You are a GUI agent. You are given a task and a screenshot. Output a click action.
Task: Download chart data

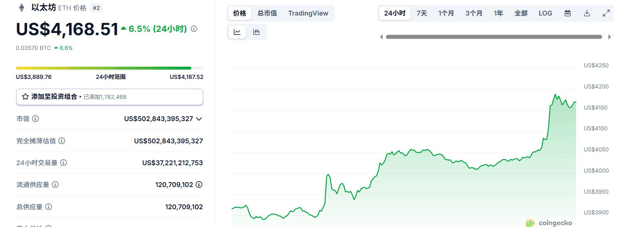pos(587,13)
